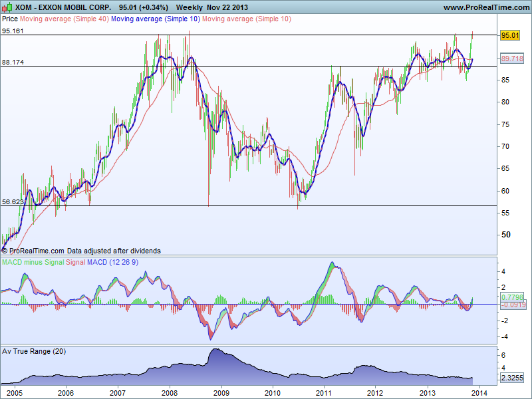Image resolution: width=532 pixels, height=399 pixels.
Task: Select the MACD (12 26 9) label
Action: 112,262
